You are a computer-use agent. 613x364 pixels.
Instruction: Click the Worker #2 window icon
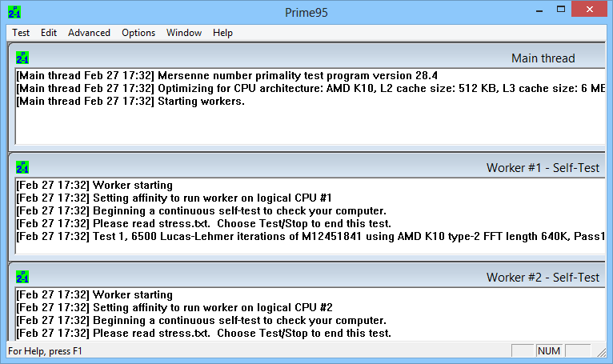(22, 277)
